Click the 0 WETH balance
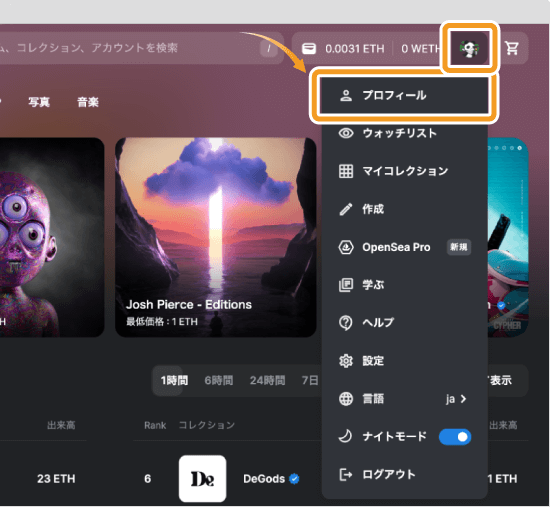 [x=420, y=48]
